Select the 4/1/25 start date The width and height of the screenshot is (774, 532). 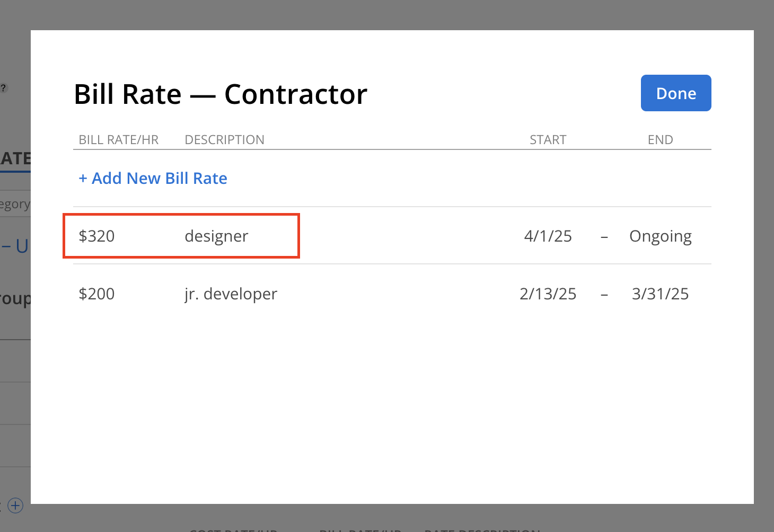(548, 236)
